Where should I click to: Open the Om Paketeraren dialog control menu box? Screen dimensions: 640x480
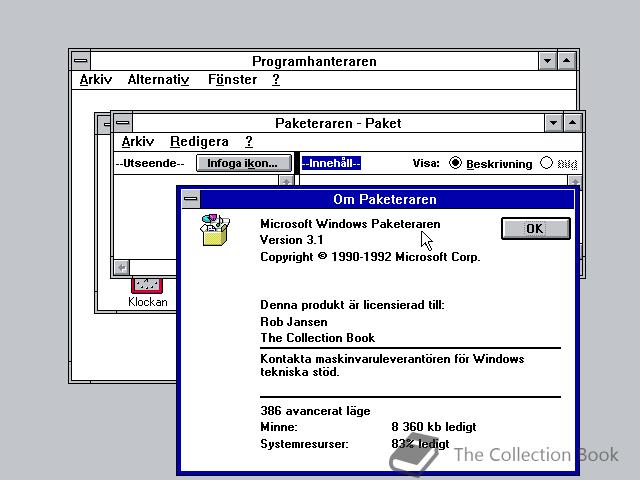[x=191, y=199]
